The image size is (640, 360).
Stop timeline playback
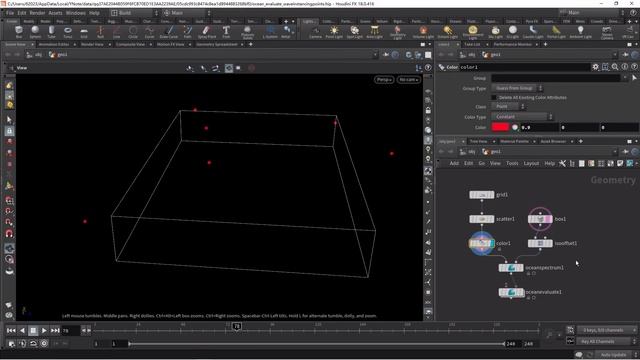pyautogui.click(x=33, y=330)
